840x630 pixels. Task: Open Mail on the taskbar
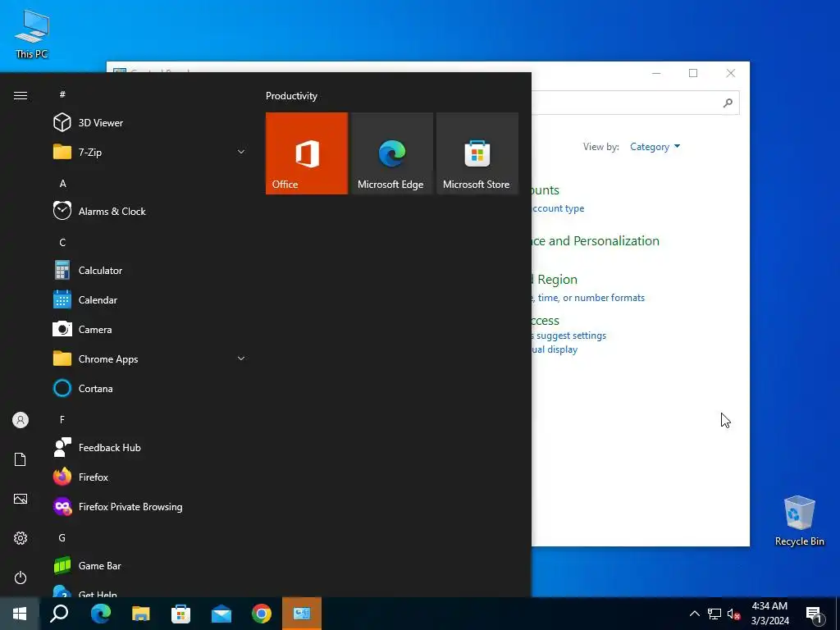click(x=221, y=614)
